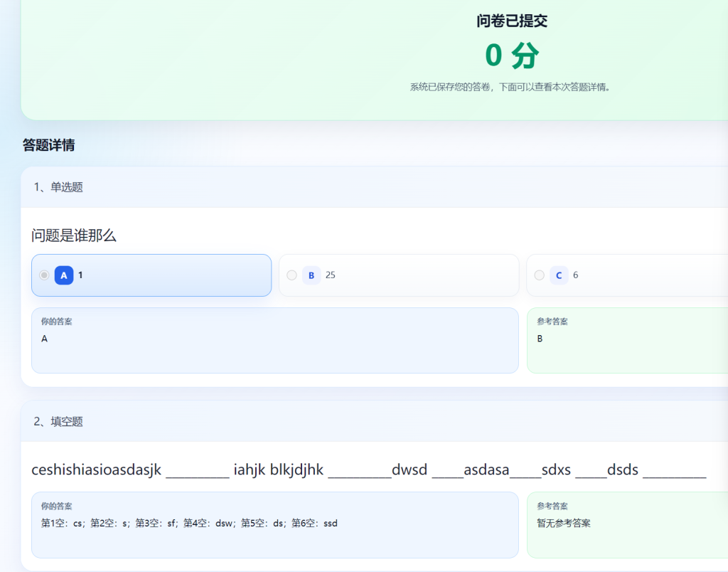Click the 1、单选题 question header

(x=58, y=187)
